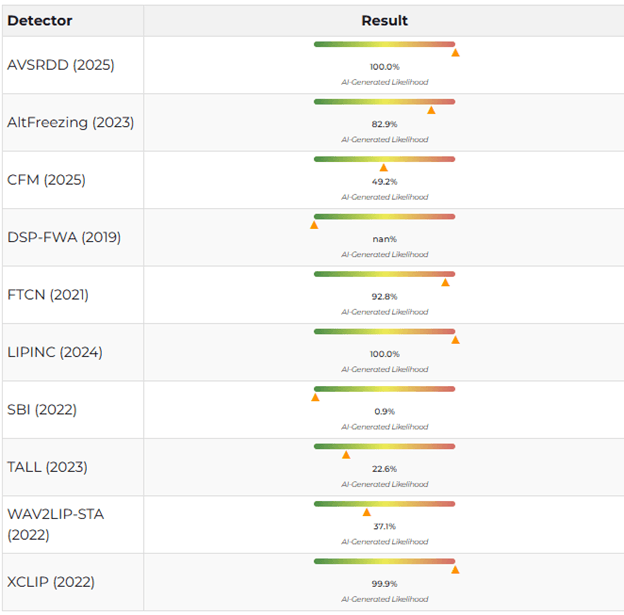
Task: Open the LIPINC (2024) detector entry
Action: click(x=55, y=352)
